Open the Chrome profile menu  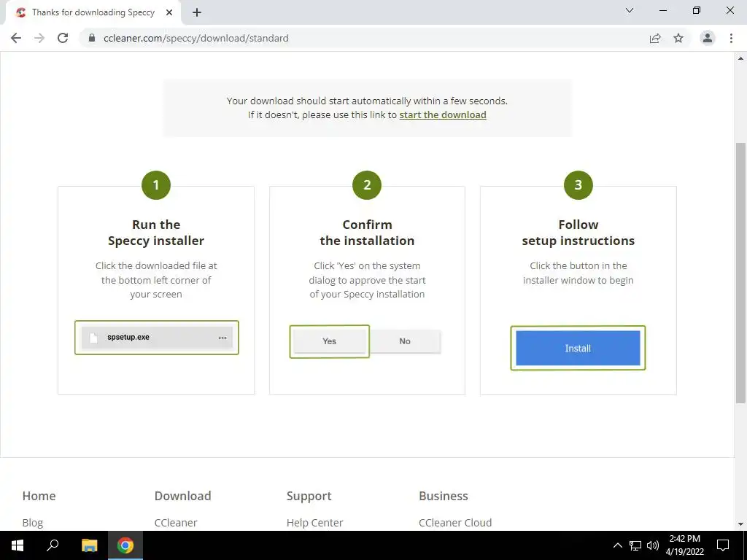click(x=708, y=38)
